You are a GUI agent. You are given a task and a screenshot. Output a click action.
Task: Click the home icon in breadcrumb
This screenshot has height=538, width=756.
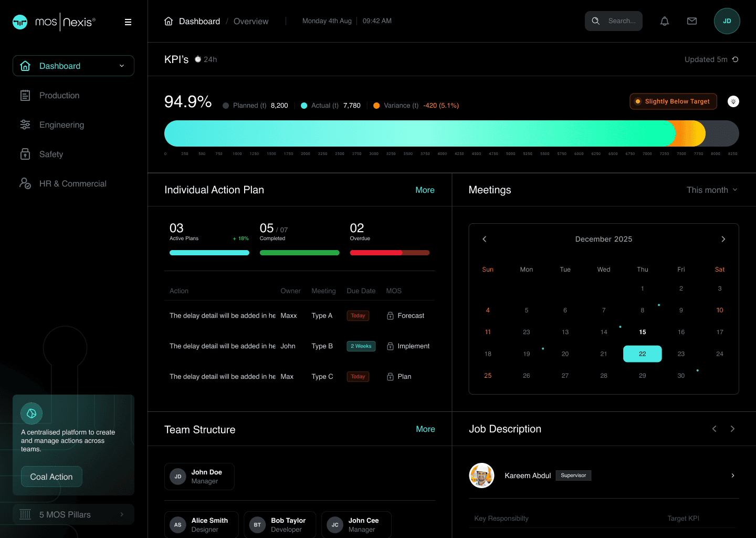point(169,21)
